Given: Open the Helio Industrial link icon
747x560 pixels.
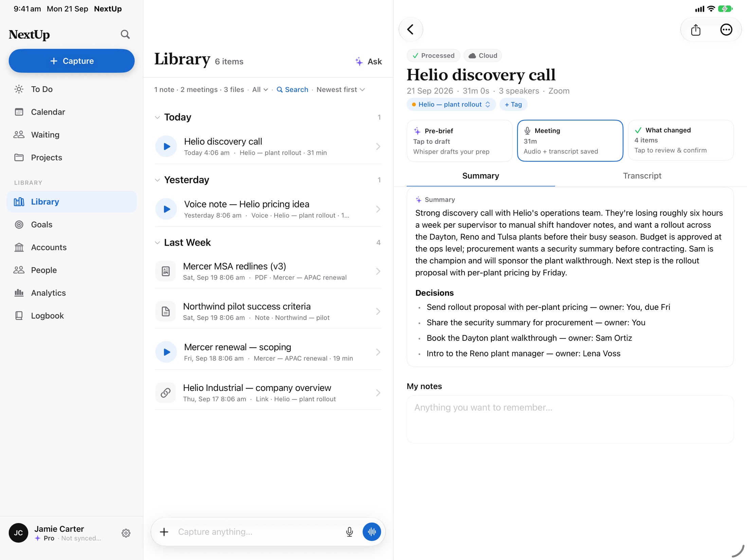Looking at the screenshot, I should [x=165, y=393].
